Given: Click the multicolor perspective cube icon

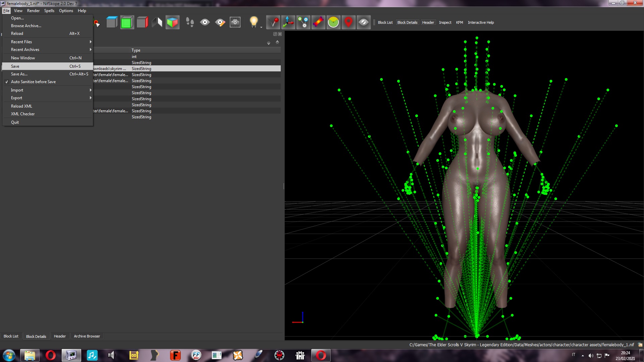Looking at the screenshot, I should coord(172,22).
